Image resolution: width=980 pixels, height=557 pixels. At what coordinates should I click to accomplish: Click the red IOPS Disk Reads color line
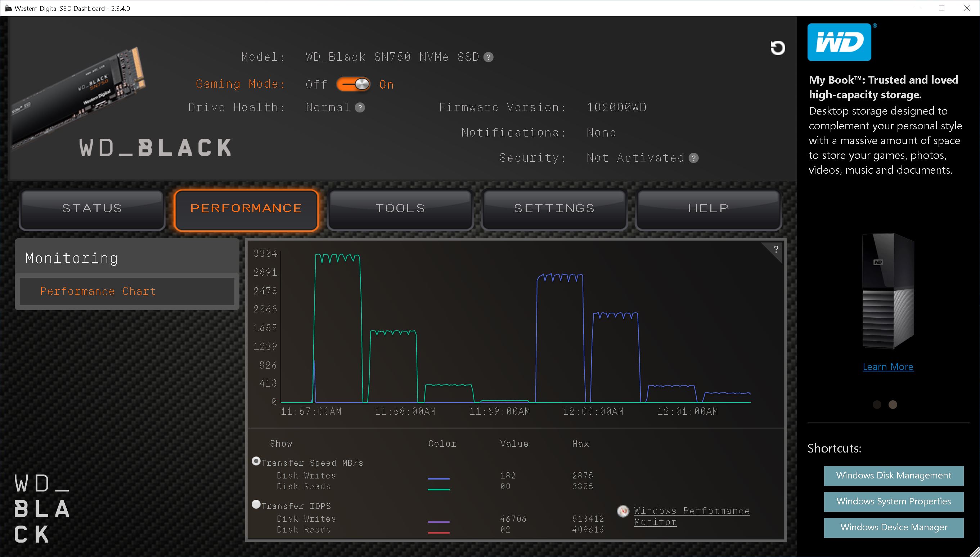pyautogui.click(x=439, y=533)
